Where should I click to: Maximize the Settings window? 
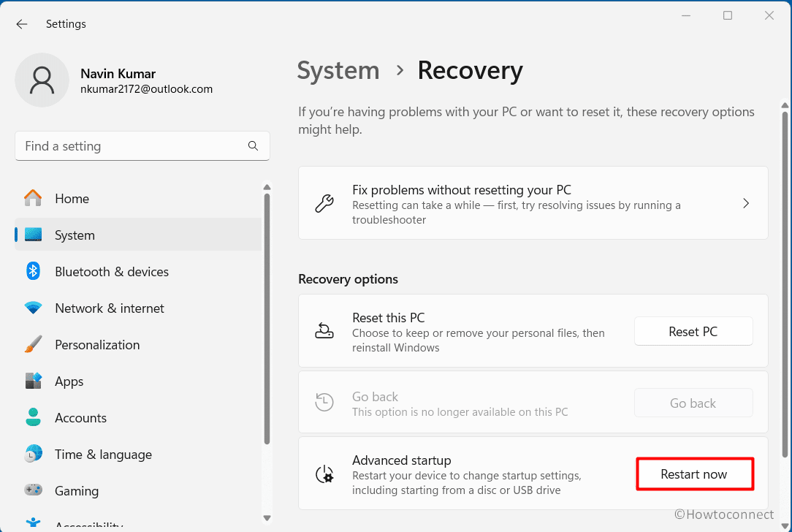pos(728,15)
